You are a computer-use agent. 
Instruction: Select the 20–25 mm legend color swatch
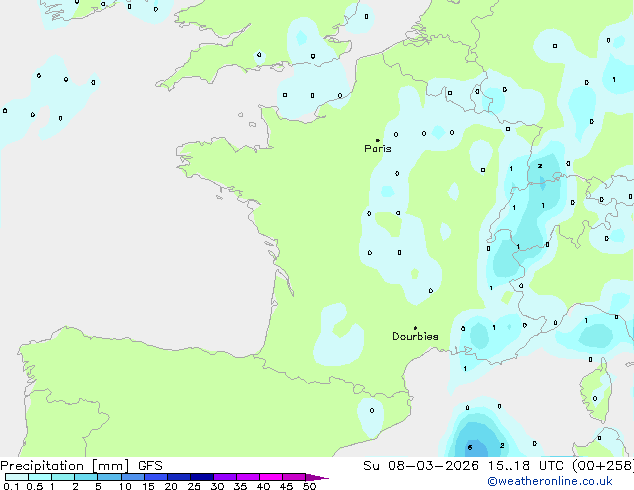(178, 477)
